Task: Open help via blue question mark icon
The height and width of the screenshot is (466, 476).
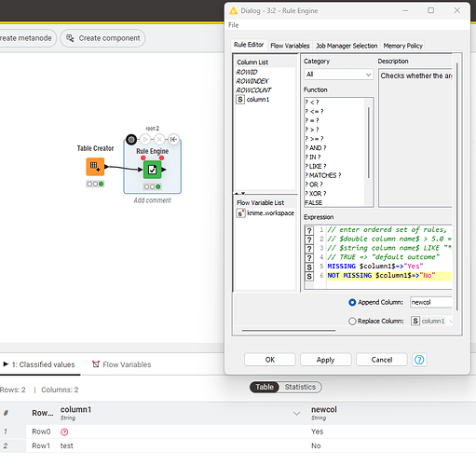Action: (x=419, y=360)
